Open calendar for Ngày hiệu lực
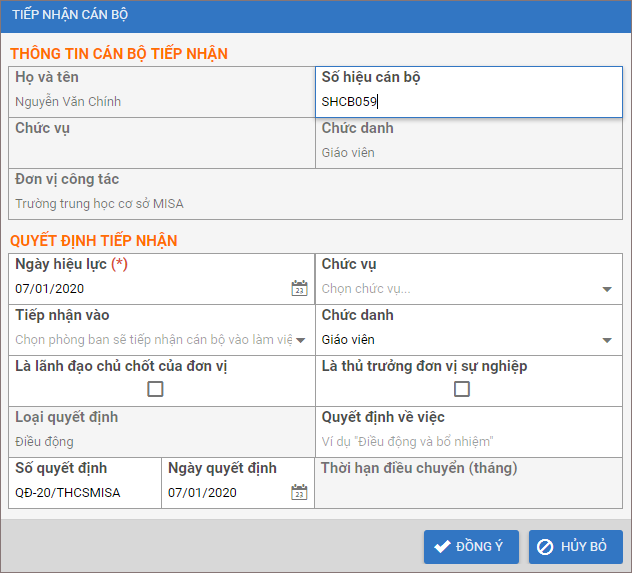This screenshot has width=632, height=573. coord(298,289)
